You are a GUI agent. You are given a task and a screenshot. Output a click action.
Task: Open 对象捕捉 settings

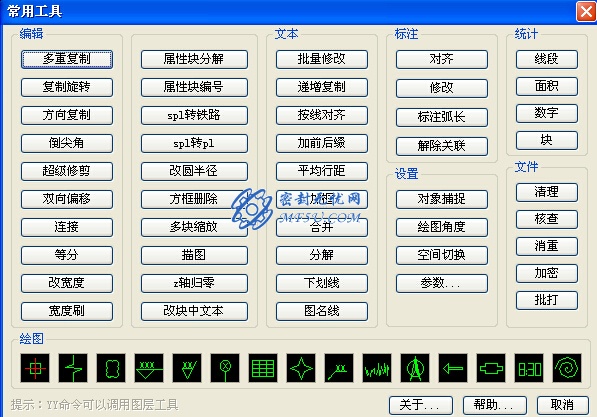pyautogui.click(x=442, y=199)
